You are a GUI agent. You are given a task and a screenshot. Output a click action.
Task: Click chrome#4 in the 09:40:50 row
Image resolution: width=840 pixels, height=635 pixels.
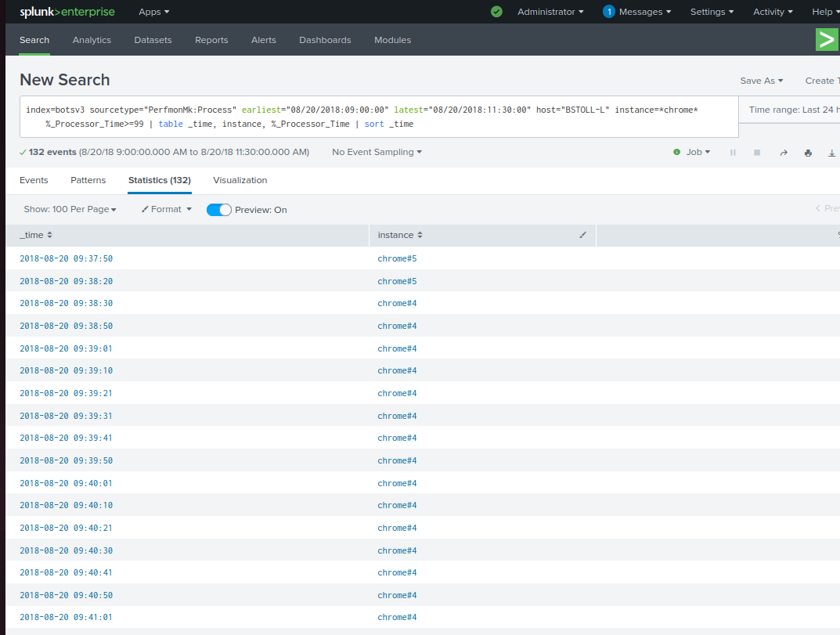(x=397, y=595)
